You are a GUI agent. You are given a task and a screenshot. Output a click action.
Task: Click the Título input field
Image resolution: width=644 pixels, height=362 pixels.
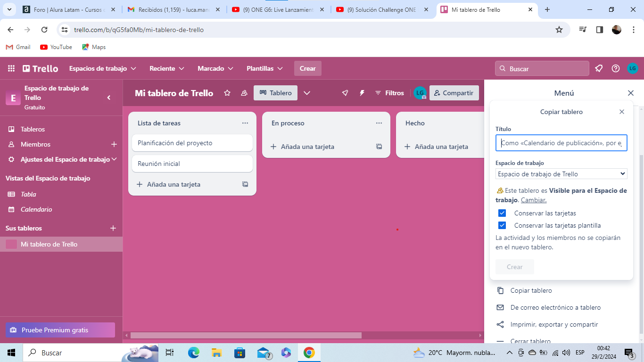561,143
